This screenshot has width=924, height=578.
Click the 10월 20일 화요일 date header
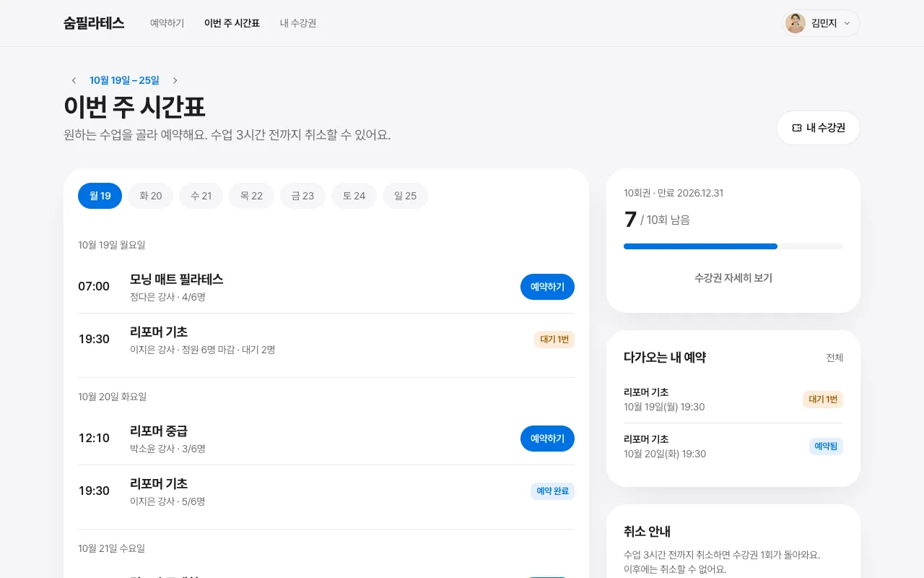(113, 397)
